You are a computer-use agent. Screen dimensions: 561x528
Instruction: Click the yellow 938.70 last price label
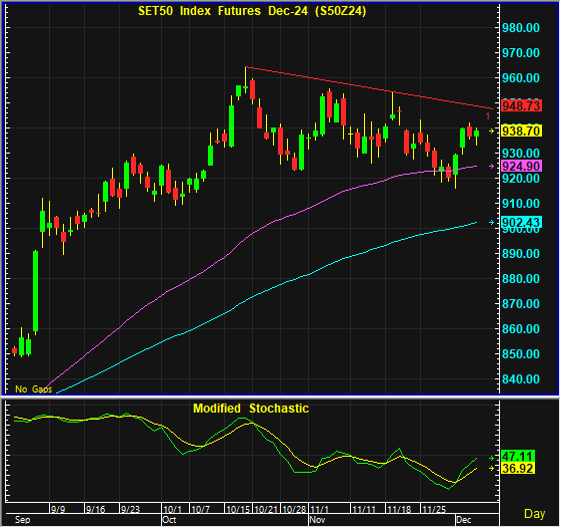521,131
